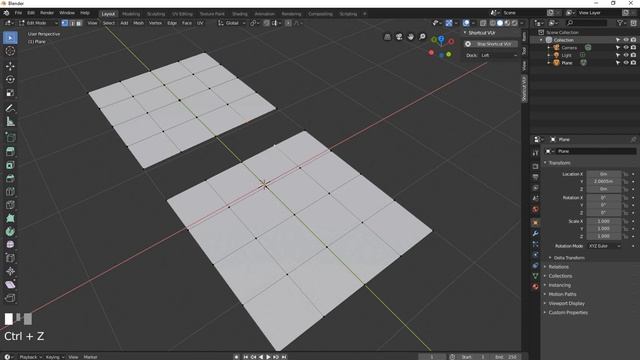640x360 pixels.
Task: Switch to the UV Editing workspace tab
Action: [x=182, y=14]
